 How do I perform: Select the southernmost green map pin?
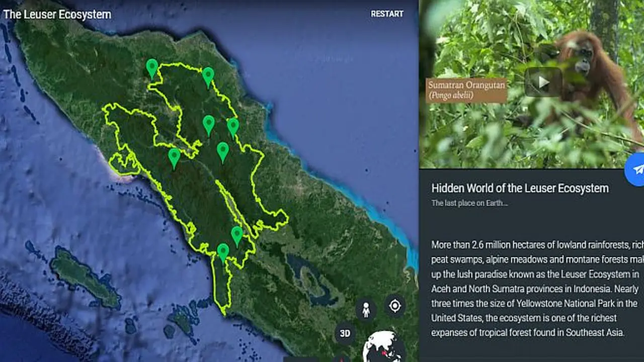tap(223, 253)
